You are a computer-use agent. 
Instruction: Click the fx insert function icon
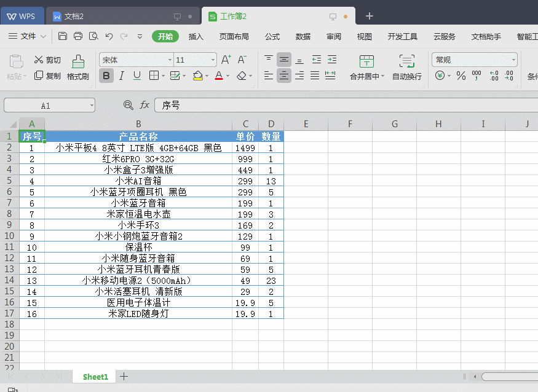(x=144, y=105)
